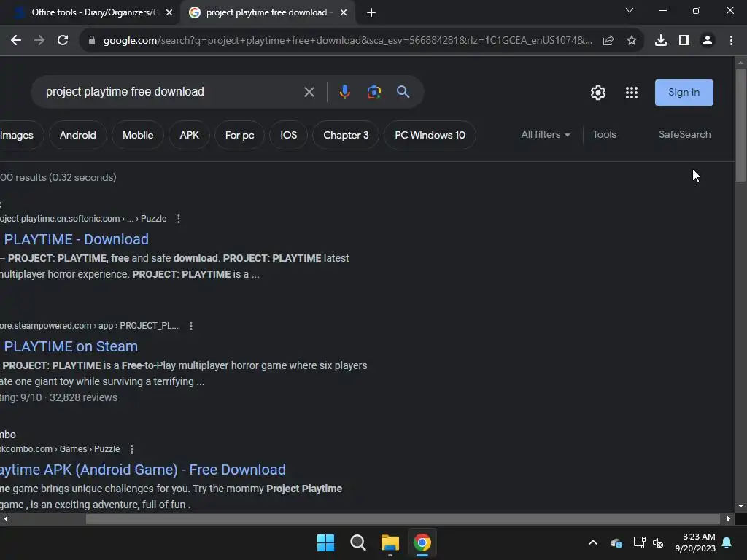
Task: Go back to the previous page
Action: (16, 41)
